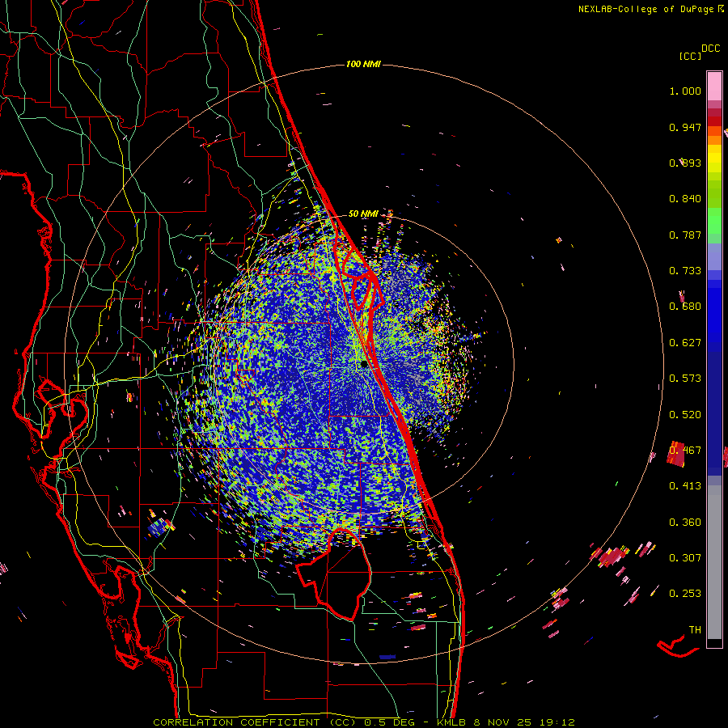Pick the gray swatch on the color bar
The image size is (728, 728).
click(714, 562)
